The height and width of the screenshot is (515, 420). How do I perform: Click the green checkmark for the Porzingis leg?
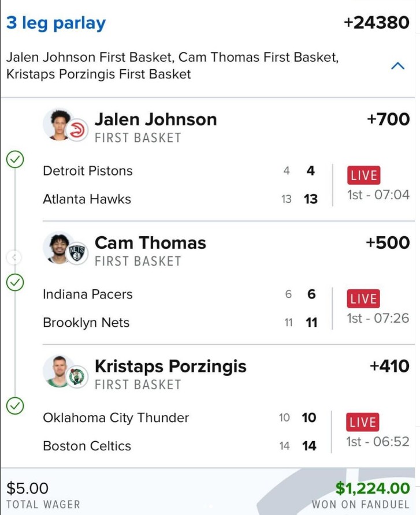pos(15,406)
